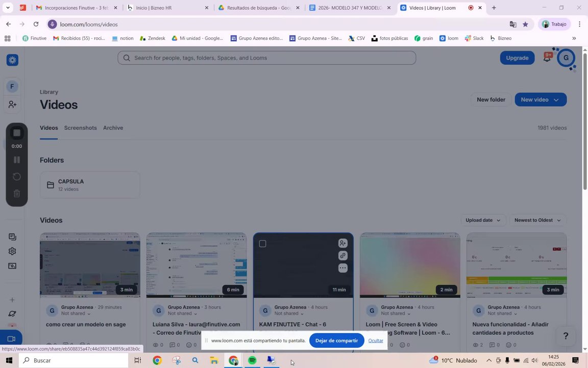Screen dimensions: 588x368
Task: Expand Not shared dropdown under Nueva funcionalidad video
Action: [502, 313]
